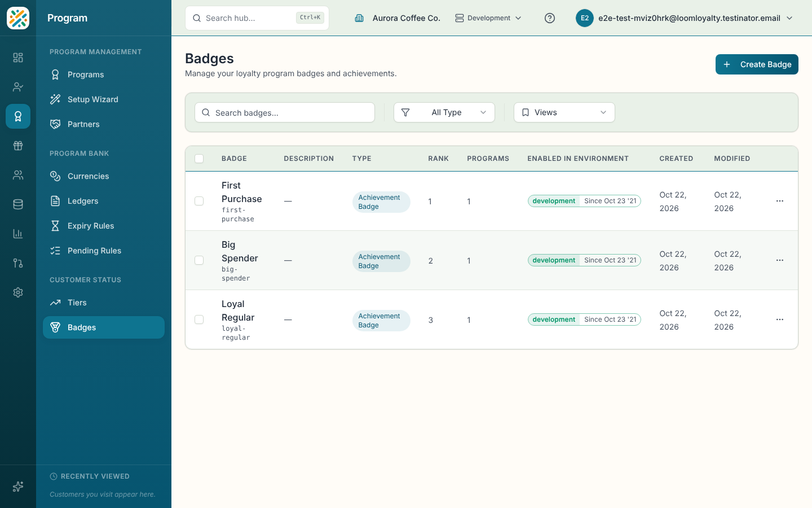This screenshot has width=812, height=508.
Task: Expand the user account menu chevron
Action: pyautogui.click(x=789, y=18)
